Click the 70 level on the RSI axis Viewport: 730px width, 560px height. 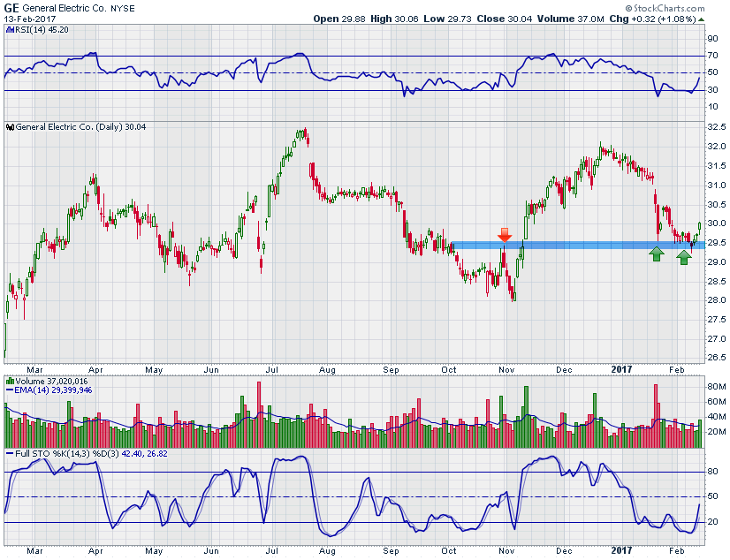[713, 56]
